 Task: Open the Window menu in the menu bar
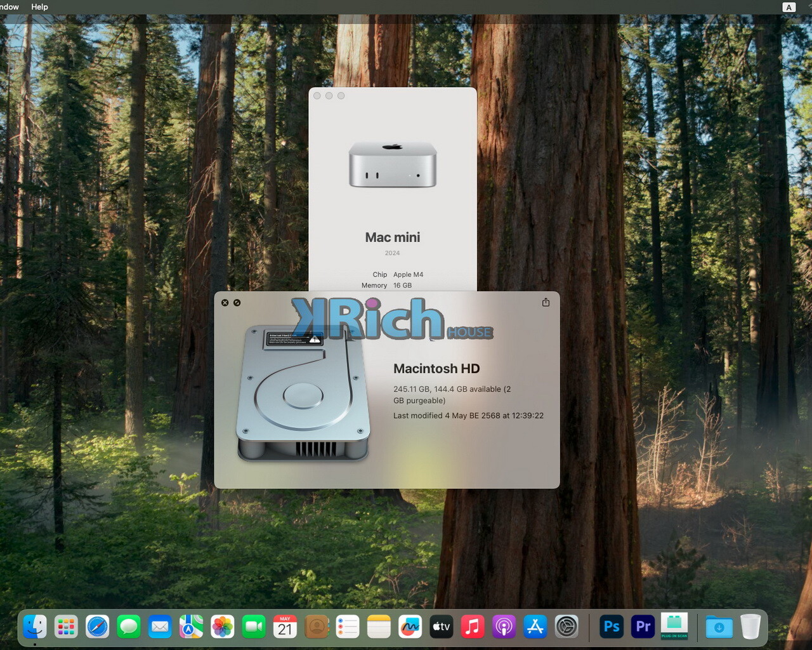[9, 7]
